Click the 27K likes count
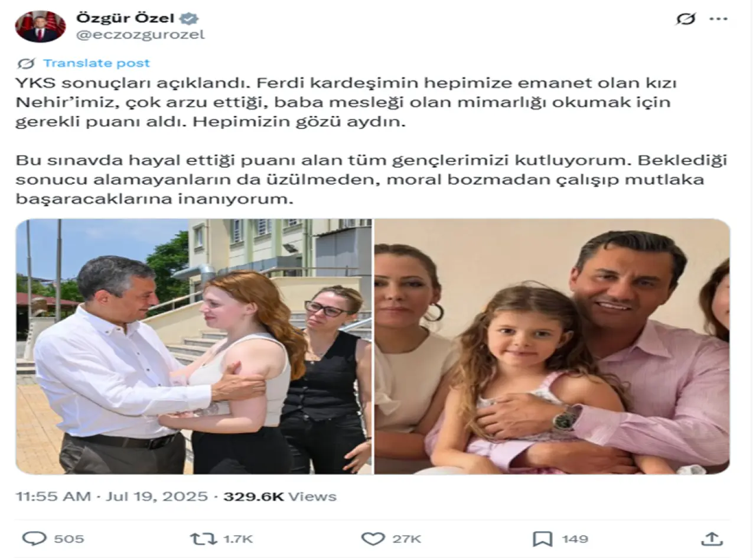This screenshot has height=558, width=756. 408,539
